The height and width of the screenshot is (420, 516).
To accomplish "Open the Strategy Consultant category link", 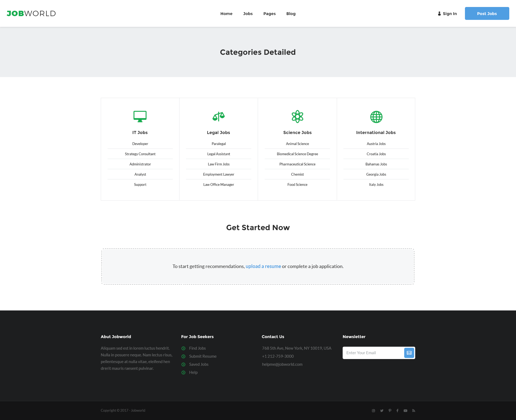I will point(140,154).
